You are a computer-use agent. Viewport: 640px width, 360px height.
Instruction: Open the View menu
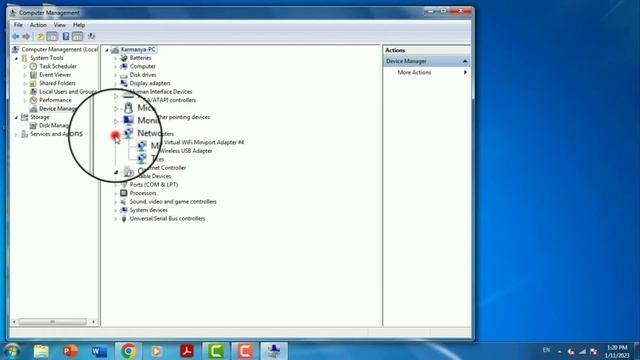pos(60,25)
